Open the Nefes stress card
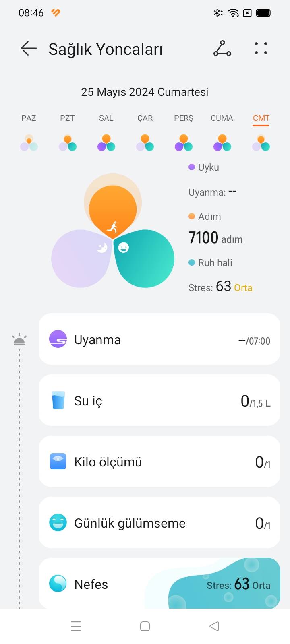The width and height of the screenshot is (290, 644). [x=159, y=583]
